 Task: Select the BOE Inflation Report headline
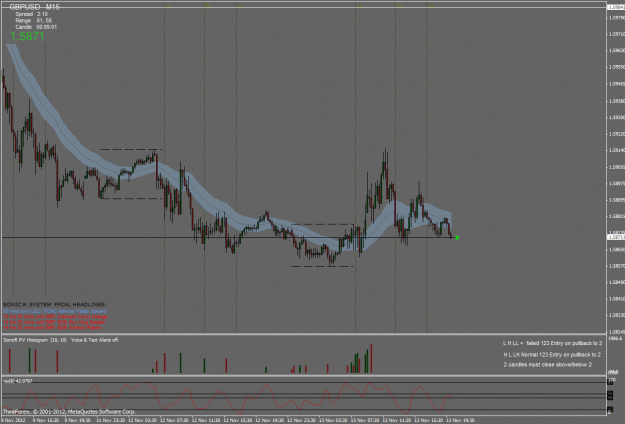[x=52, y=328]
